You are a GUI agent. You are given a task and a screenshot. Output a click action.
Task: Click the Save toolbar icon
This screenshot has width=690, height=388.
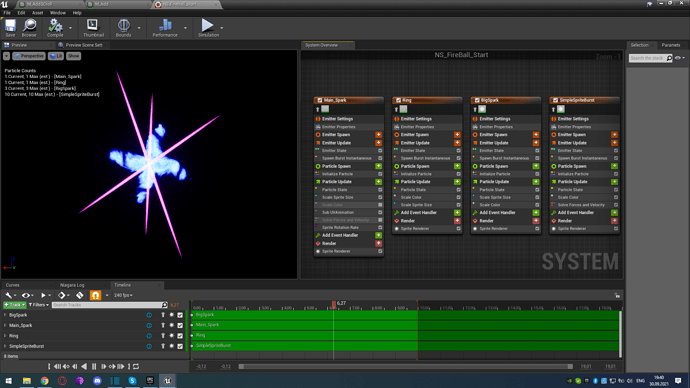point(10,27)
